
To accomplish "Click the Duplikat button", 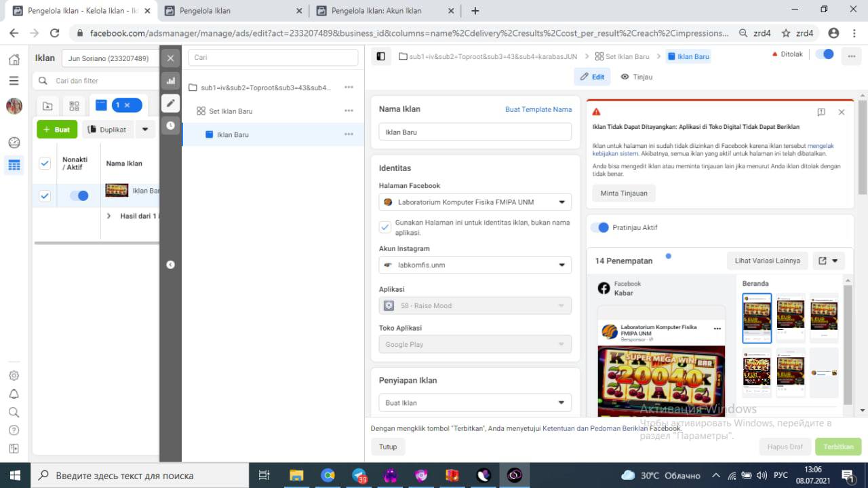I will click(107, 129).
